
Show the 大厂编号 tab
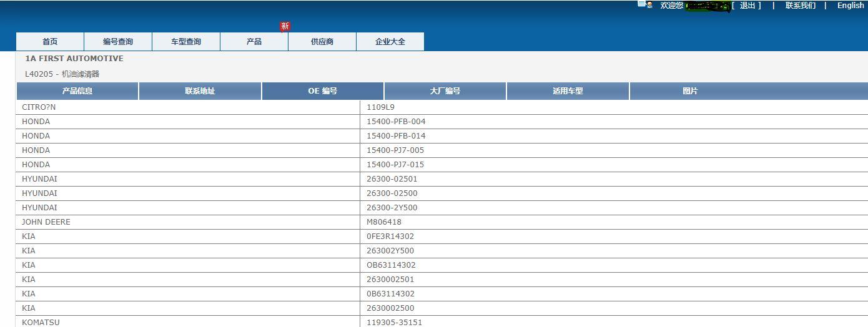click(445, 91)
